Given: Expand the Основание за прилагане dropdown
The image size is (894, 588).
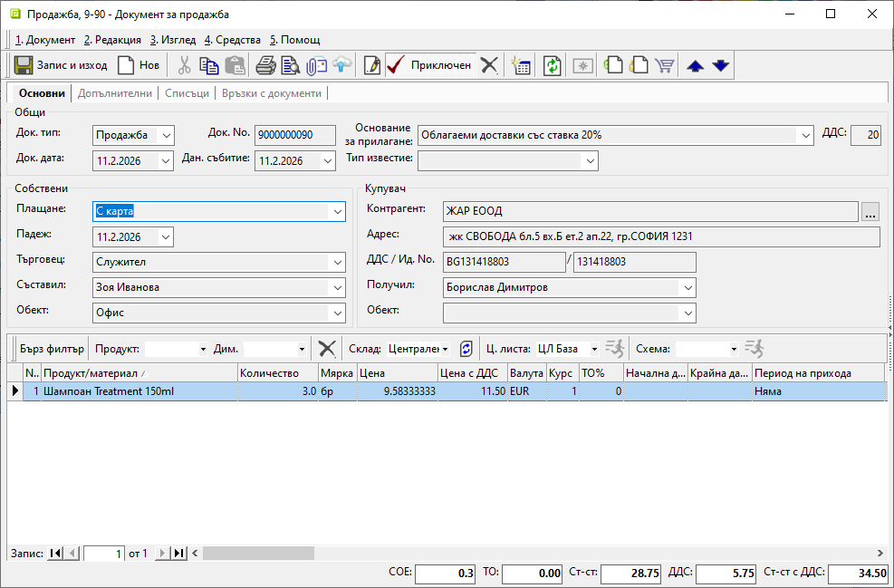Looking at the screenshot, I should pyautogui.click(x=805, y=135).
